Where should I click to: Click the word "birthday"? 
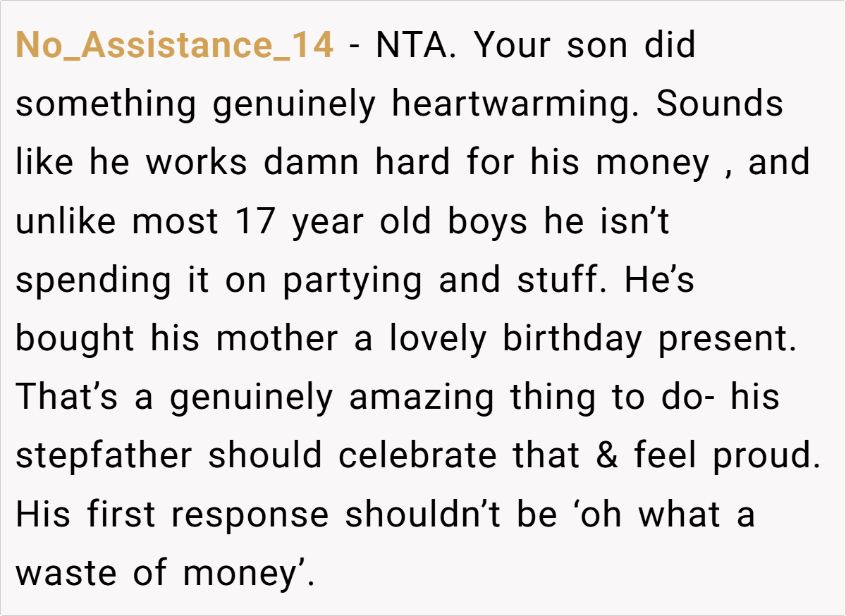tap(572, 339)
